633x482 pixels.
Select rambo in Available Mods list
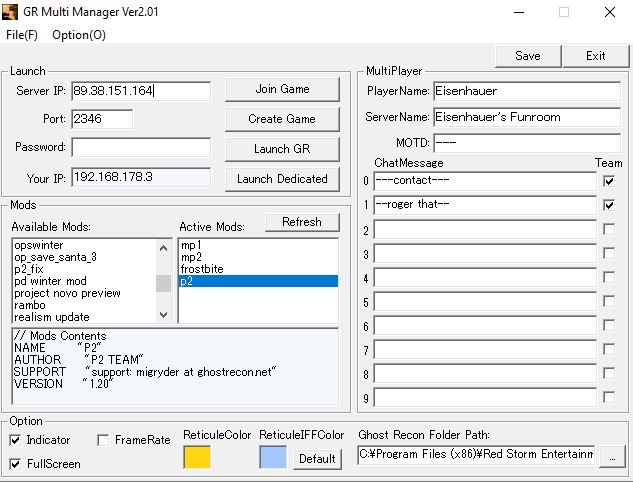[30, 305]
